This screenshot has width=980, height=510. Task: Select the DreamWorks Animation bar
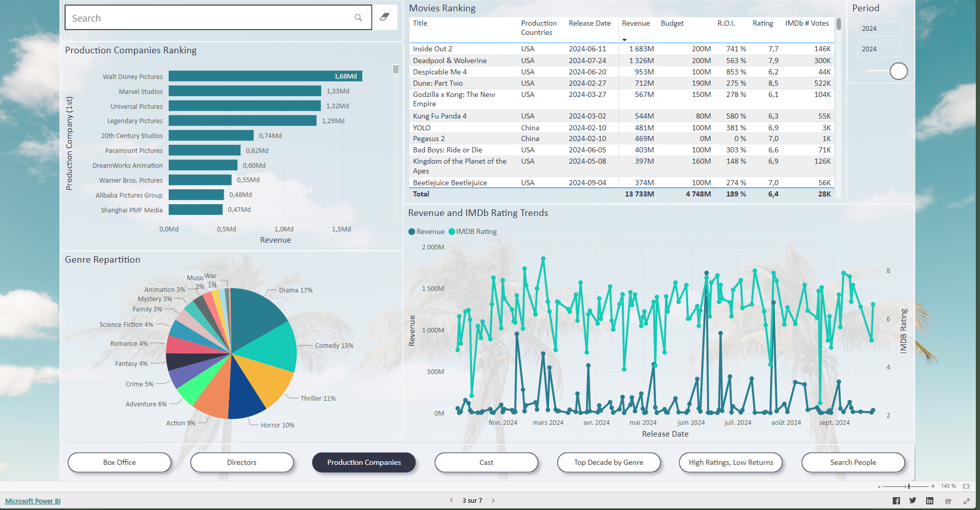pos(203,165)
